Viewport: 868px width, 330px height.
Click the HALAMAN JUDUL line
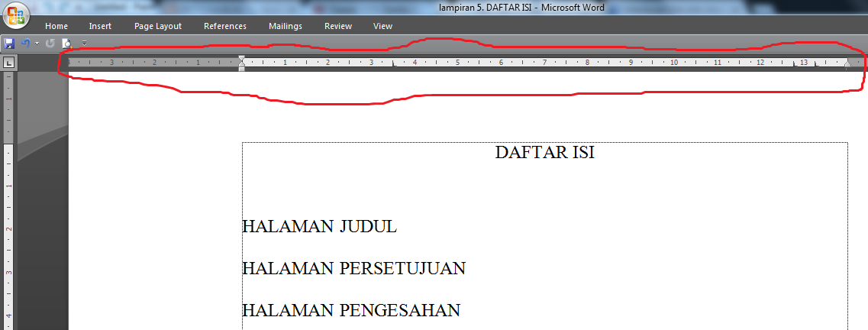point(319,226)
